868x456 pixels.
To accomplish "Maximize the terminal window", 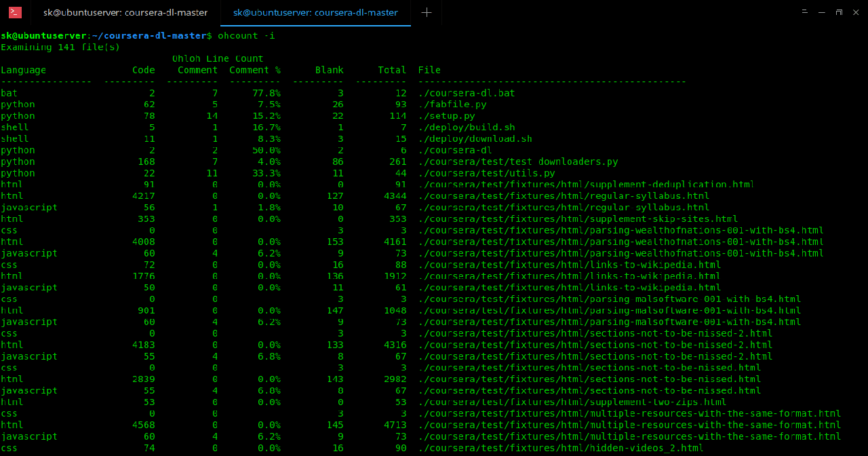I will coord(839,12).
